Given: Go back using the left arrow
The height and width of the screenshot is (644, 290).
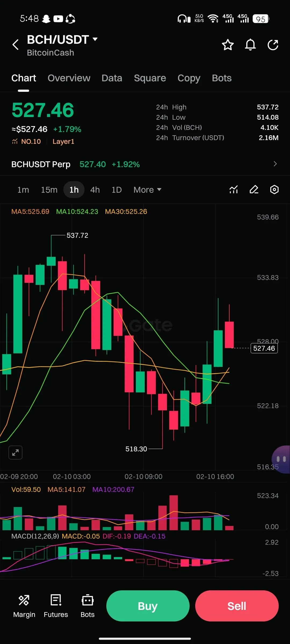Looking at the screenshot, I should [16, 45].
